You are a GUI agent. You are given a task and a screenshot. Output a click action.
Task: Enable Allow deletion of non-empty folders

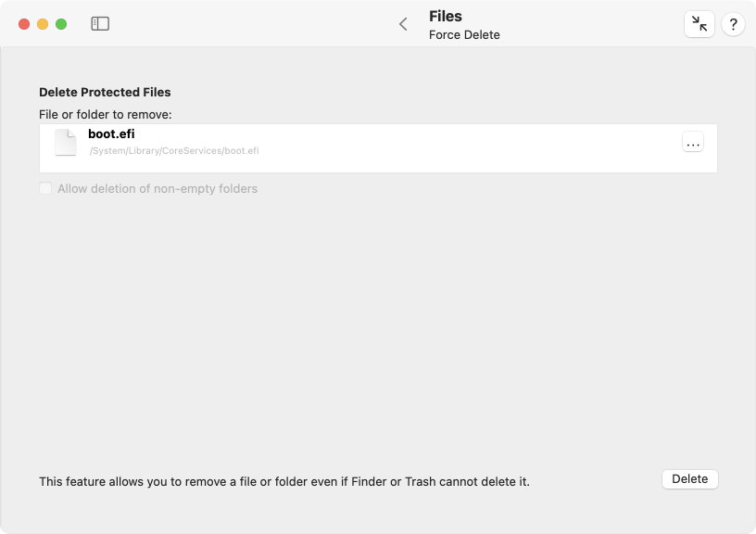point(45,188)
